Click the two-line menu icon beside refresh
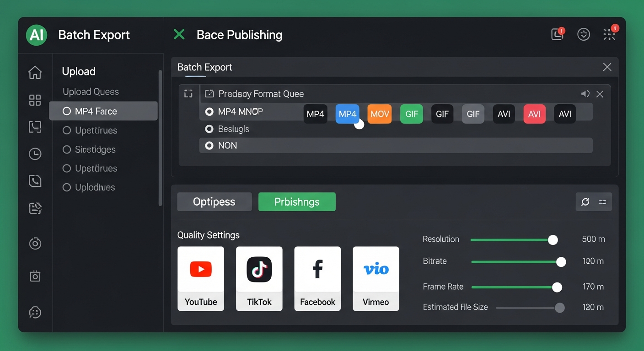 pos(602,202)
